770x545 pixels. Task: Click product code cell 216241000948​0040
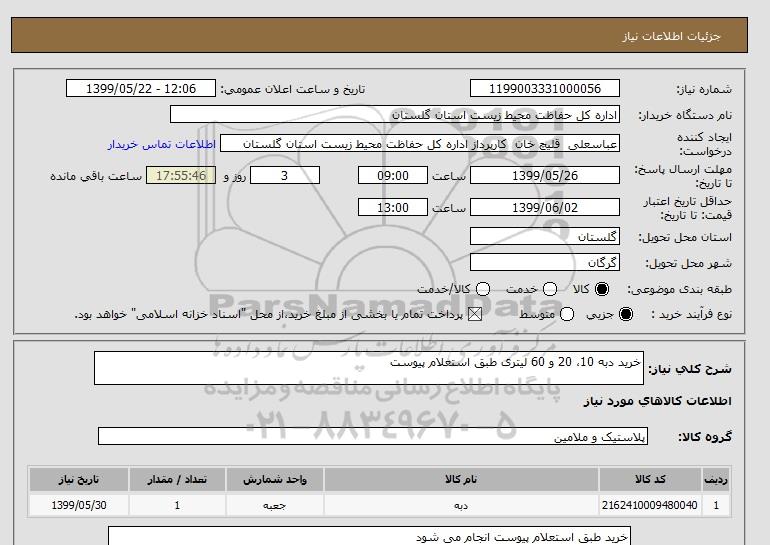[650, 505]
